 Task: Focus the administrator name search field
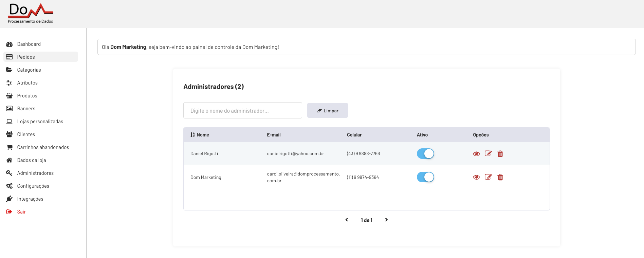pos(242,111)
